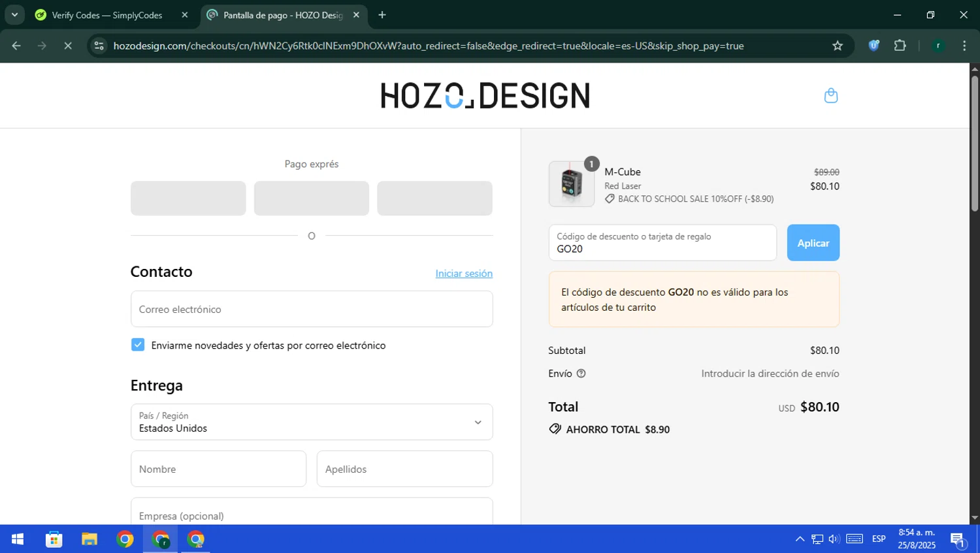Viewport: 980px width, 553px height.
Task: Open Chrome three-dot menu
Action: click(x=964, y=46)
